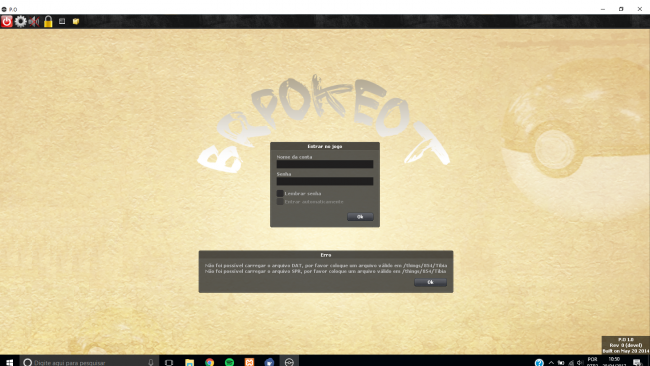Open the small terminal window icon
The height and width of the screenshot is (366, 650).
(x=62, y=21)
